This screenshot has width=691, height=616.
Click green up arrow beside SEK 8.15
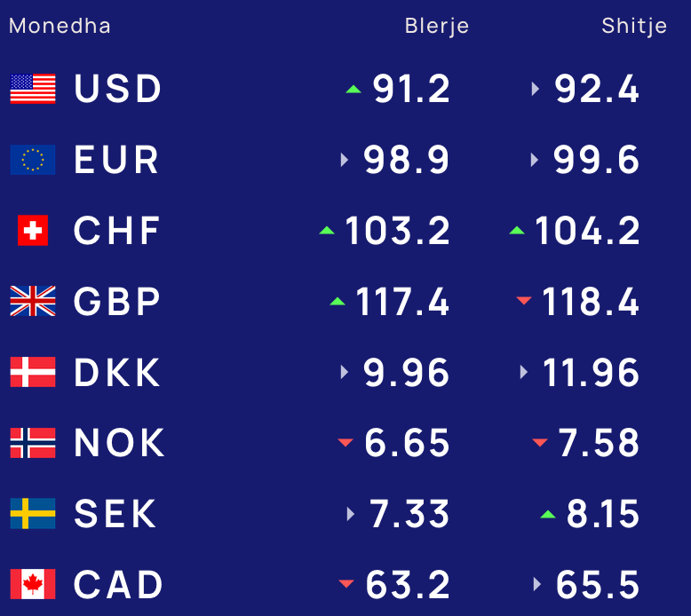pyautogui.click(x=548, y=514)
